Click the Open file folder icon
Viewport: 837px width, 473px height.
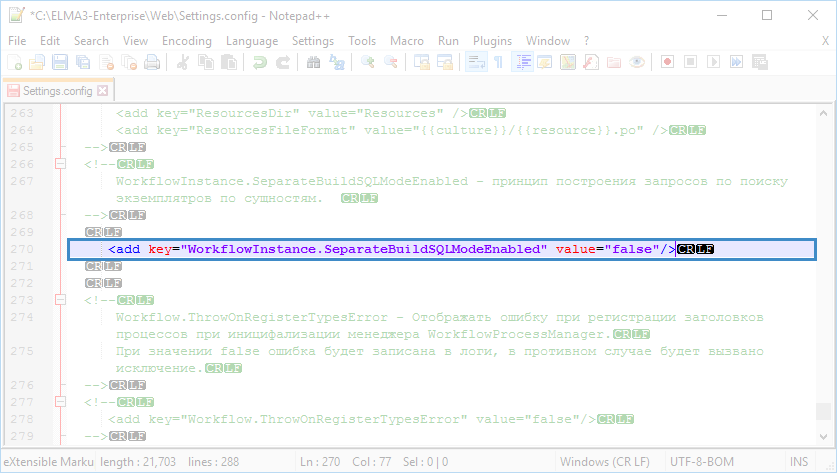(37, 62)
